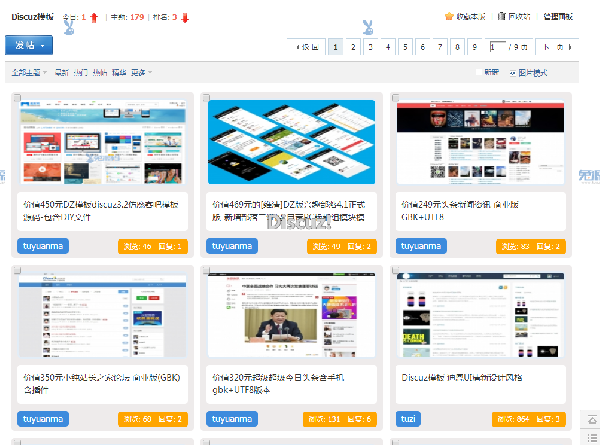Open the 价值450元 DZ template thumbnail
This screenshot has width=600, height=445.
(x=103, y=142)
